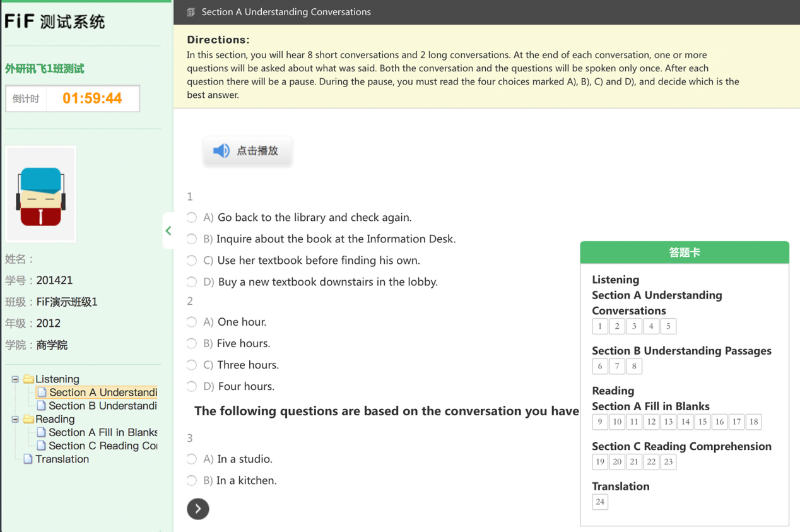Play the audio with the speaker button
This screenshot has width=800, height=532.
pyautogui.click(x=247, y=151)
